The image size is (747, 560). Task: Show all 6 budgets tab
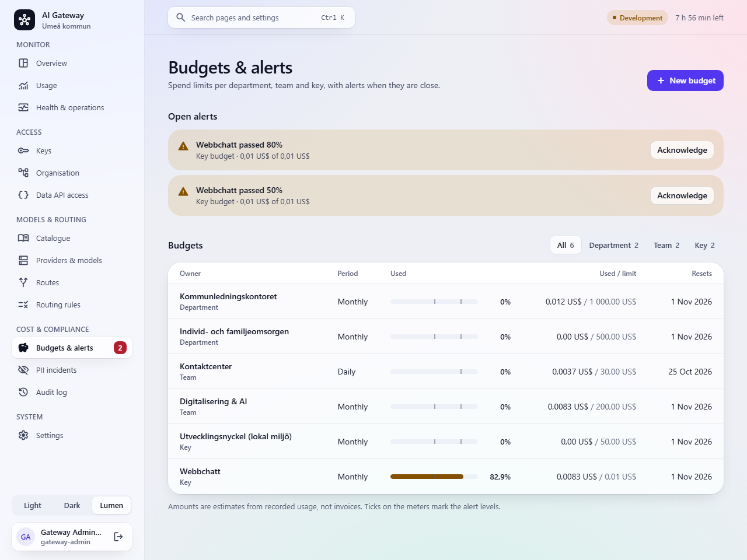tap(566, 245)
